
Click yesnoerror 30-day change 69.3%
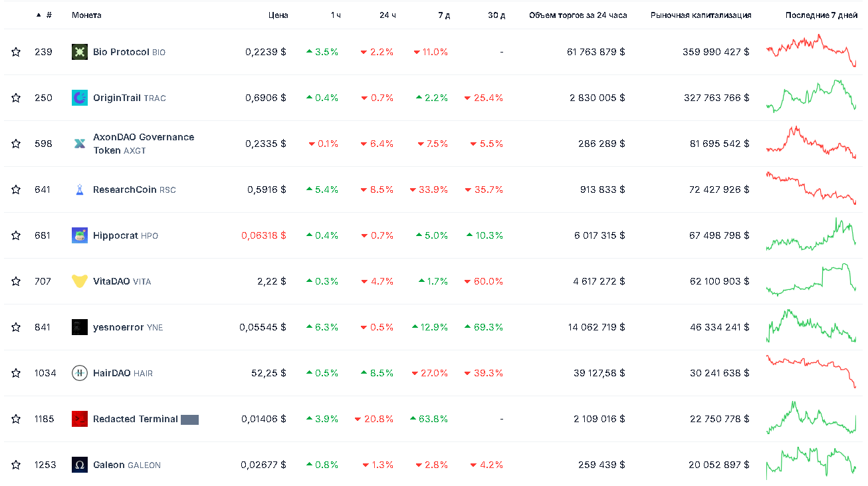point(484,327)
